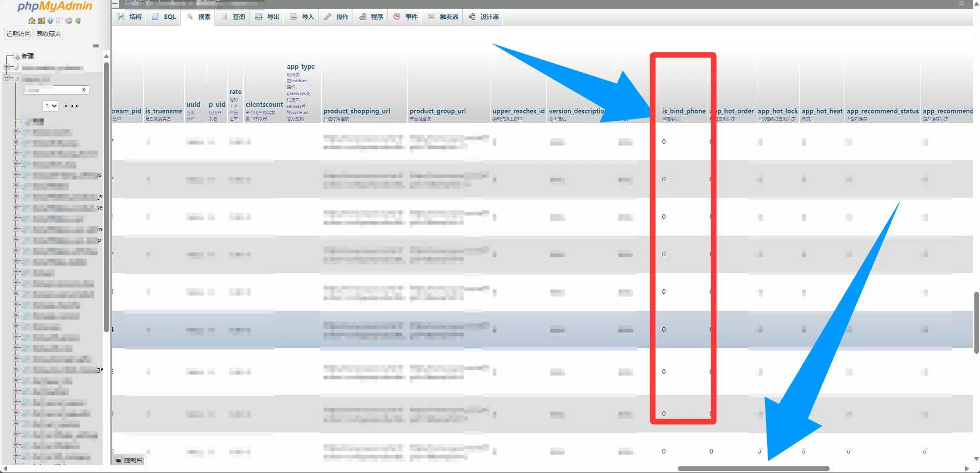Sort by app_type column header

pos(301,67)
